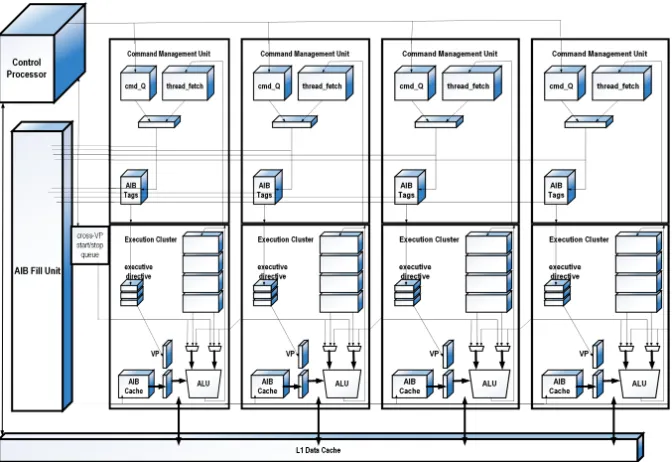Click AIB Cache block in the first lane
This screenshot has width=672, height=462.
(x=137, y=384)
